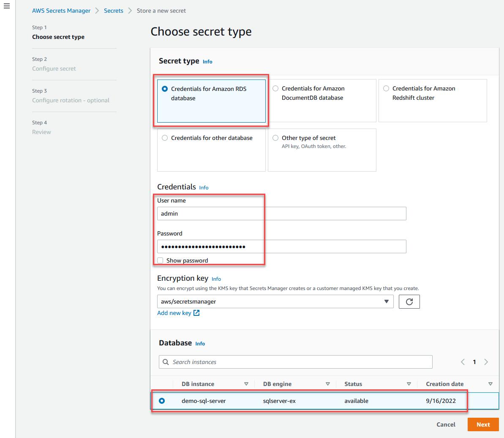Select the demo-sql-server instance radio button
Screen dimensions: 504x438
[162, 401]
